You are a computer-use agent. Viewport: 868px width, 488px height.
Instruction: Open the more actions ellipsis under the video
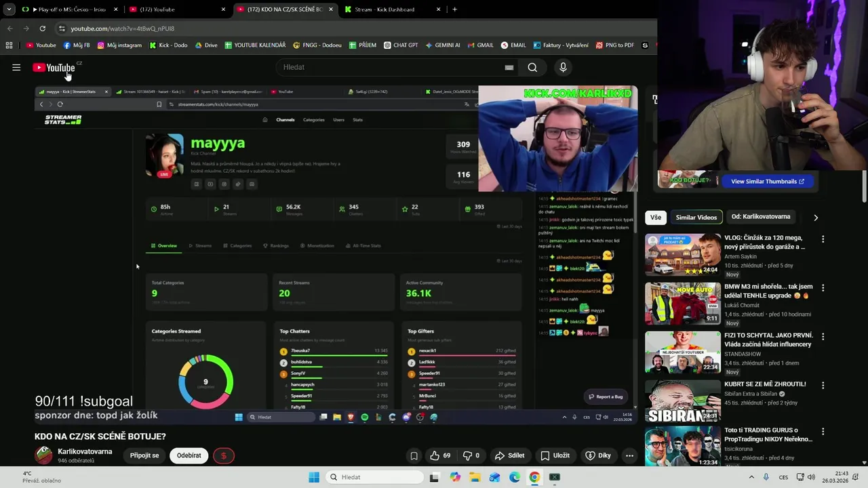click(x=629, y=455)
